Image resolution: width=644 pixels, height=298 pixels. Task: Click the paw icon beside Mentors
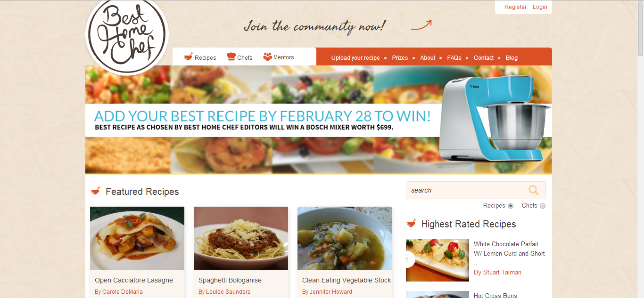[268, 56]
